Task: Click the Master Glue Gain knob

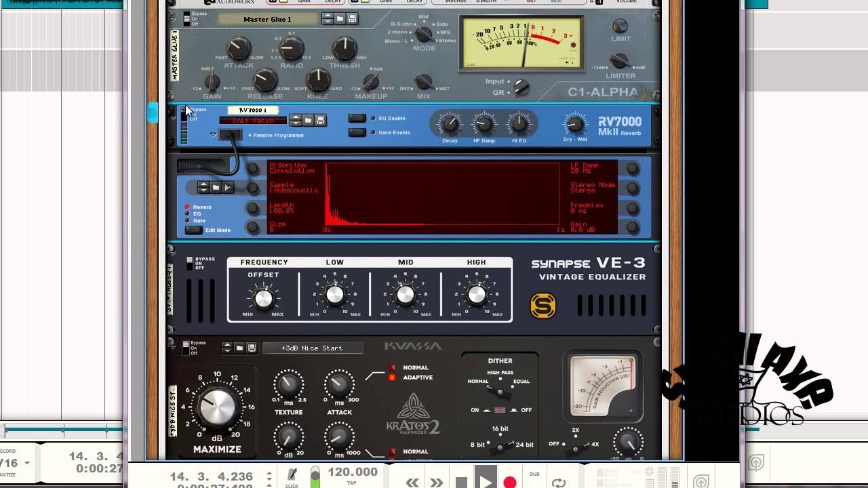Action: (212, 83)
